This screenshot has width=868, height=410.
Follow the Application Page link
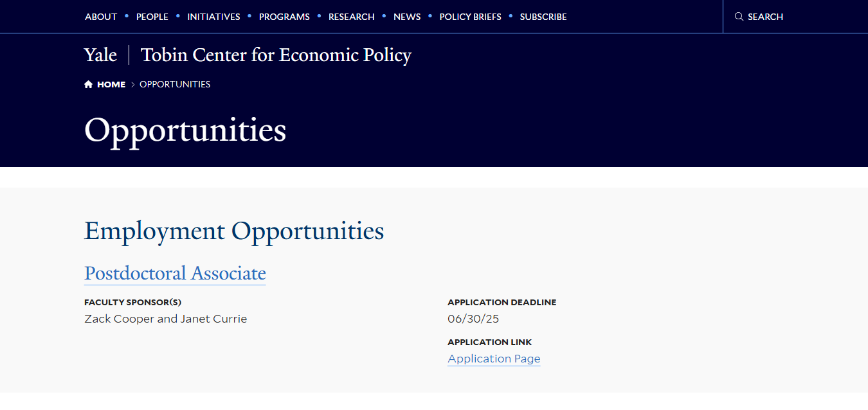tap(494, 359)
